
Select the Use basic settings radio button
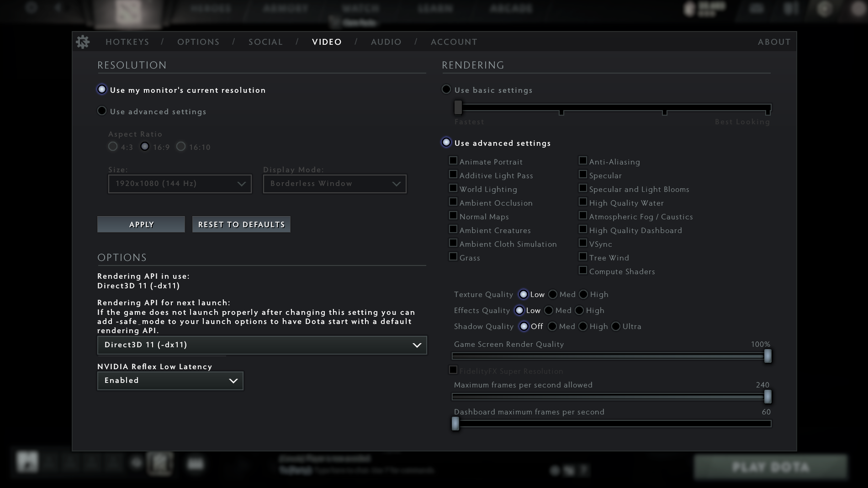[446, 90]
